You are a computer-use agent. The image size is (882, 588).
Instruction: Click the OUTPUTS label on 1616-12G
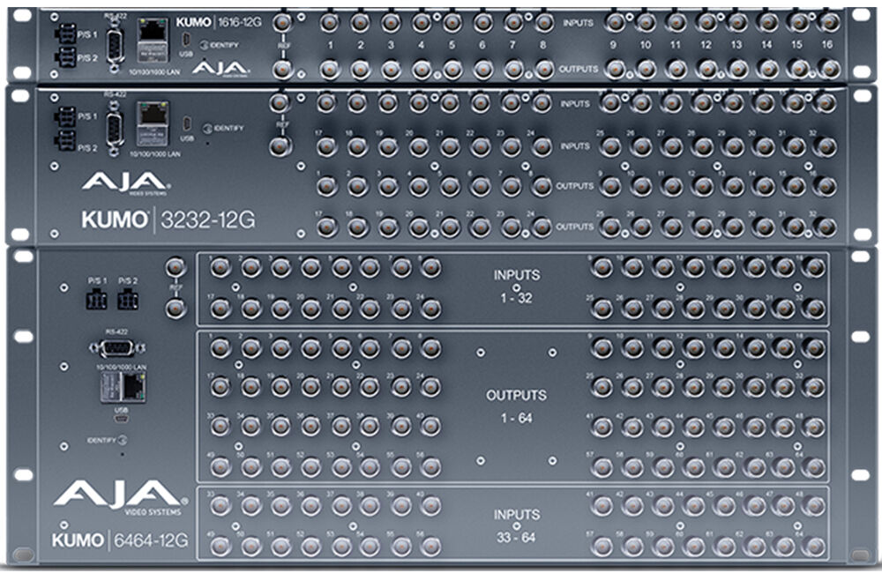[579, 69]
